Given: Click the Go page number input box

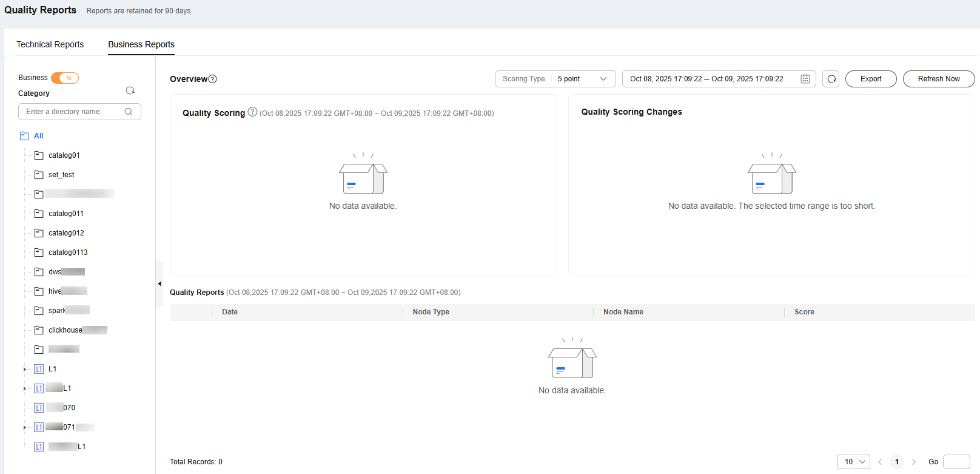Looking at the screenshot, I should click(956, 462).
